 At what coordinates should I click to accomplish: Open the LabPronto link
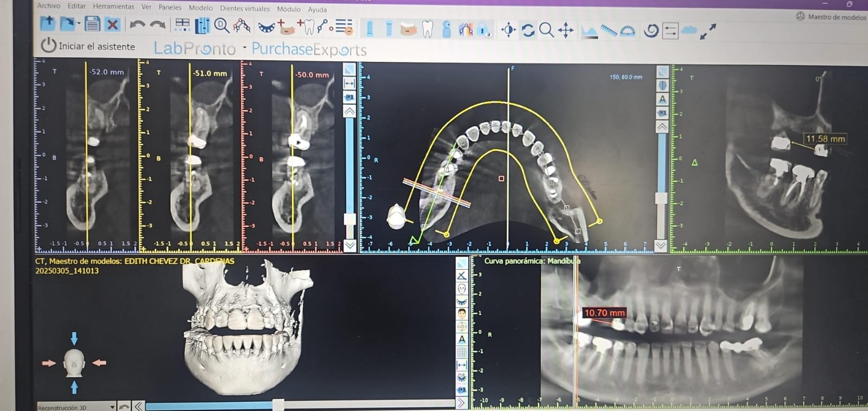pyautogui.click(x=194, y=48)
